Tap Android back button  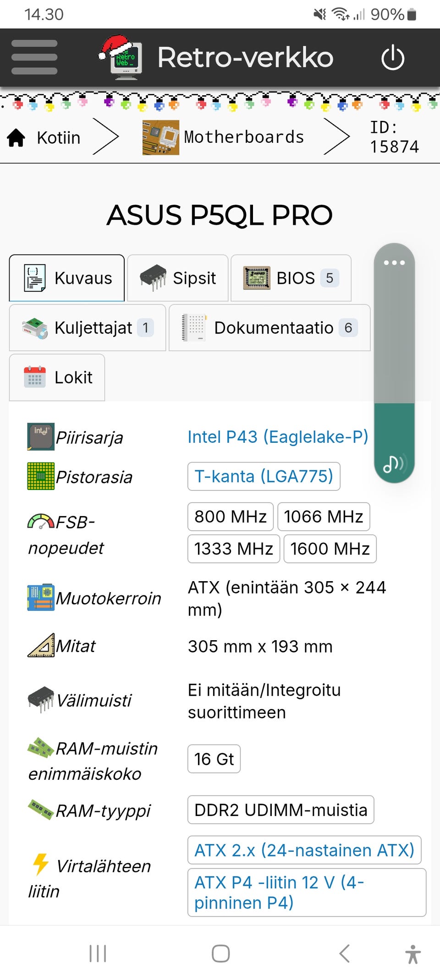tap(344, 953)
